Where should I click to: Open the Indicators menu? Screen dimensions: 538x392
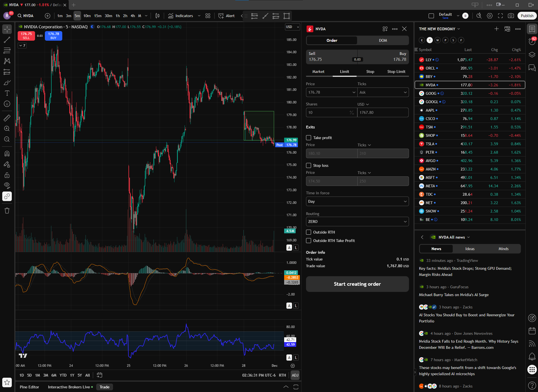pos(181,16)
